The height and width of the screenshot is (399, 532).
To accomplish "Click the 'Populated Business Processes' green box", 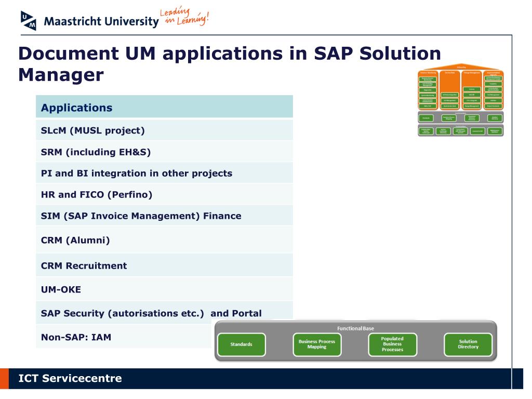I will pyautogui.click(x=393, y=344).
